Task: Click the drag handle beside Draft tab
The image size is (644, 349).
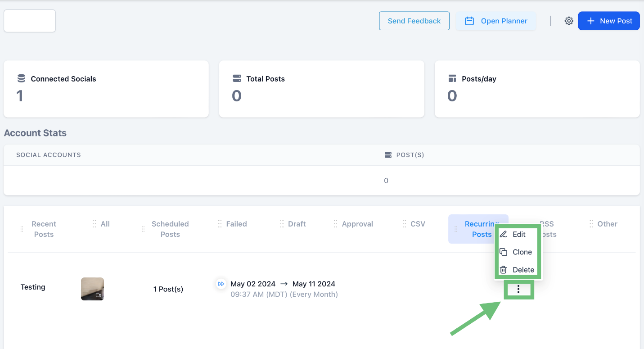Action: (282, 224)
